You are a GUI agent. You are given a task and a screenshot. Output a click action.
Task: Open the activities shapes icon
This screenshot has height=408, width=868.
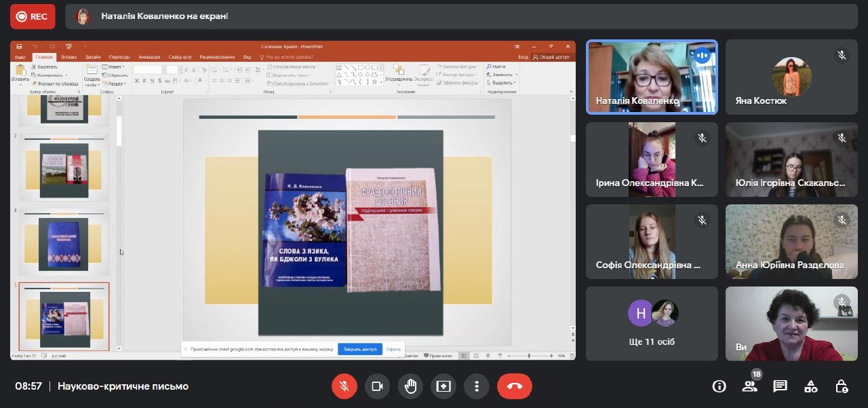(x=810, y=386)
